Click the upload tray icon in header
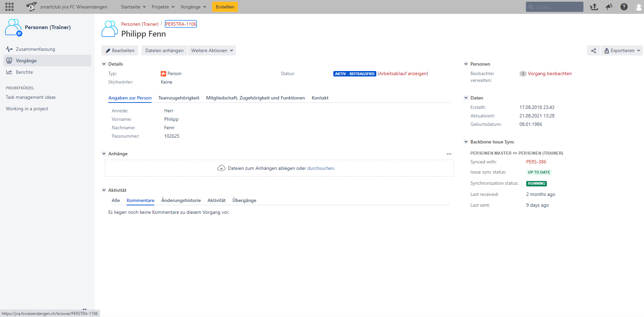Viewport: 644px width, 317px height. pyautogui.click(x=594, y=7)
